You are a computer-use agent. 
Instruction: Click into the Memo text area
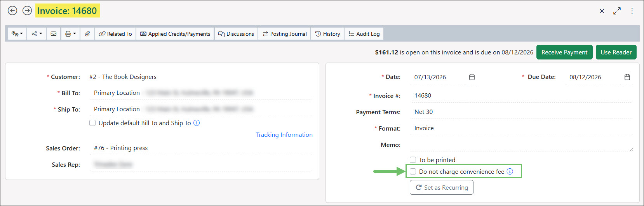click(x=521, y=145)
